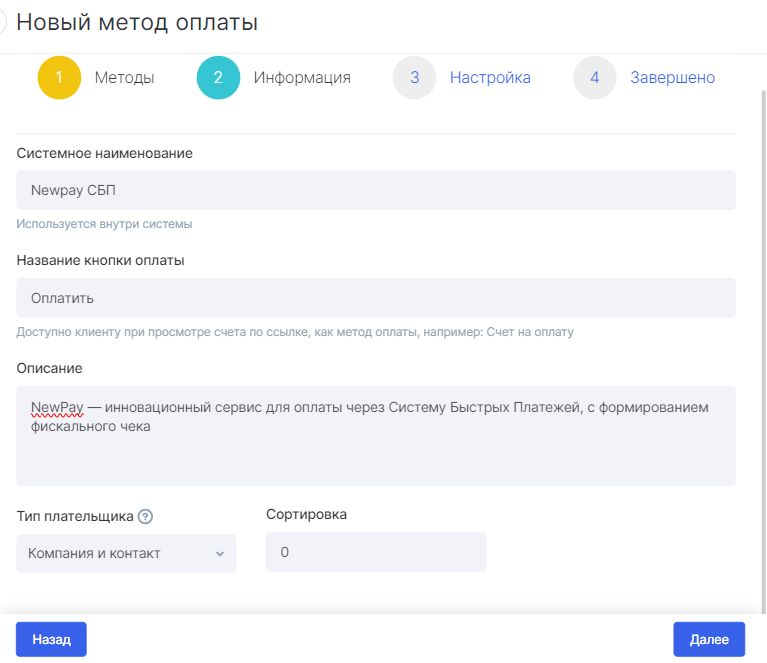Expand the Тип плательщика dropdown
The height and width of the screenshot is (663, 767).
126,553
